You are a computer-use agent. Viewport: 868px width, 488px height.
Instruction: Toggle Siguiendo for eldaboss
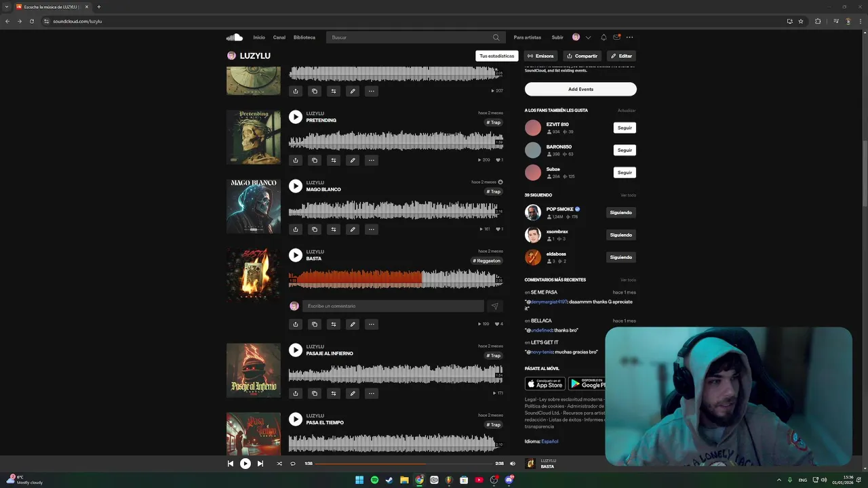tap(620, 257)
